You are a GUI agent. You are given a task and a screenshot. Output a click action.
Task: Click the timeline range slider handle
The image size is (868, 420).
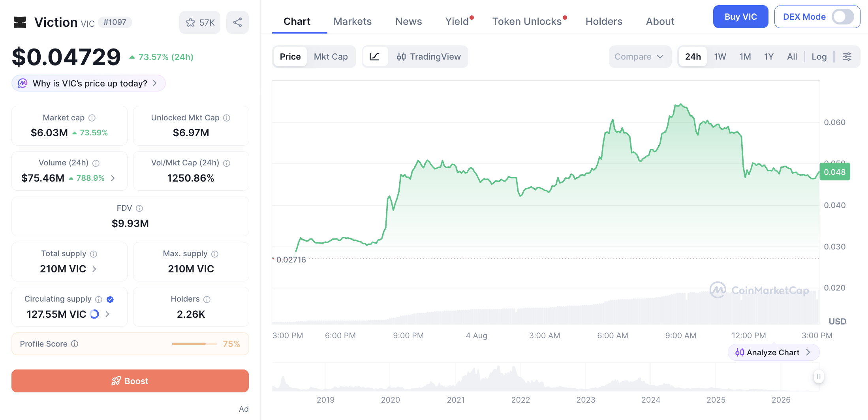(x=819, y=377)
